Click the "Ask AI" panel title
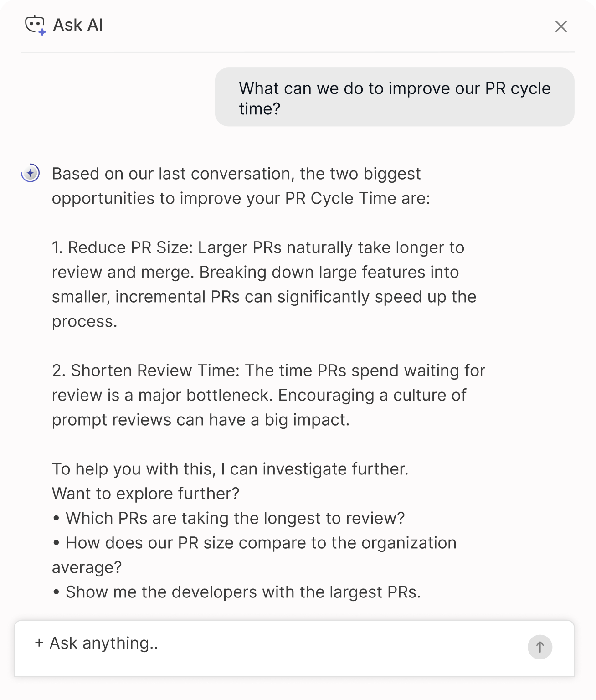The width and height of the screenshot is (596, 700). tap(78, 25)
